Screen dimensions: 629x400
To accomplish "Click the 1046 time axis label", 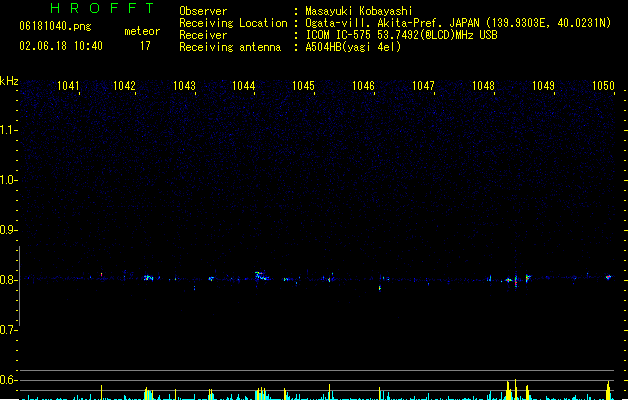I will point(363,86).
